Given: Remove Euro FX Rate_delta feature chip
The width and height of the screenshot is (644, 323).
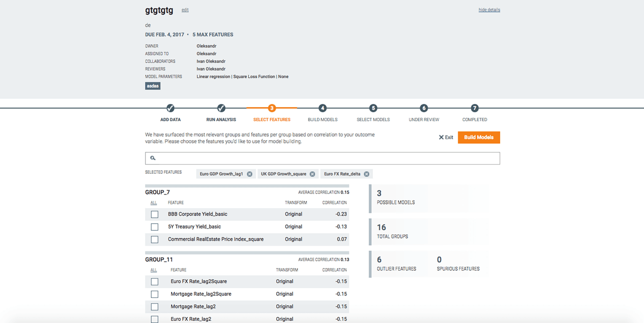Looking at the screenshot, I should 367,174.
